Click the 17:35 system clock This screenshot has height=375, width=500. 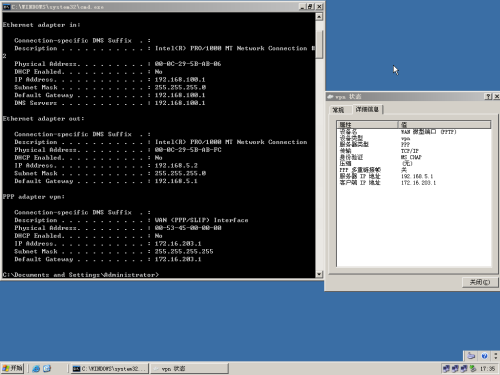(x=487, y=369)
